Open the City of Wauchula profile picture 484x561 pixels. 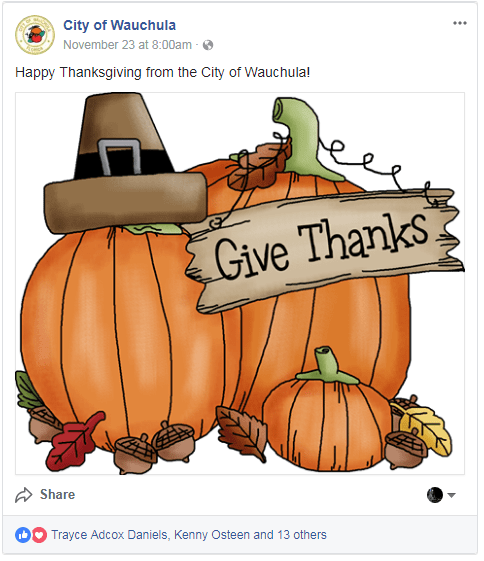pos(35,35)
